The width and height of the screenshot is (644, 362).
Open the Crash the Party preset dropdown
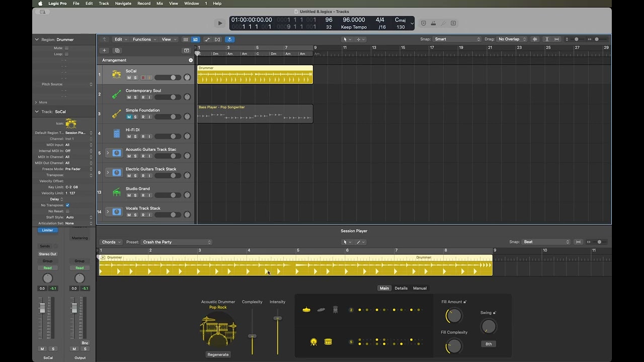(176, 242)
